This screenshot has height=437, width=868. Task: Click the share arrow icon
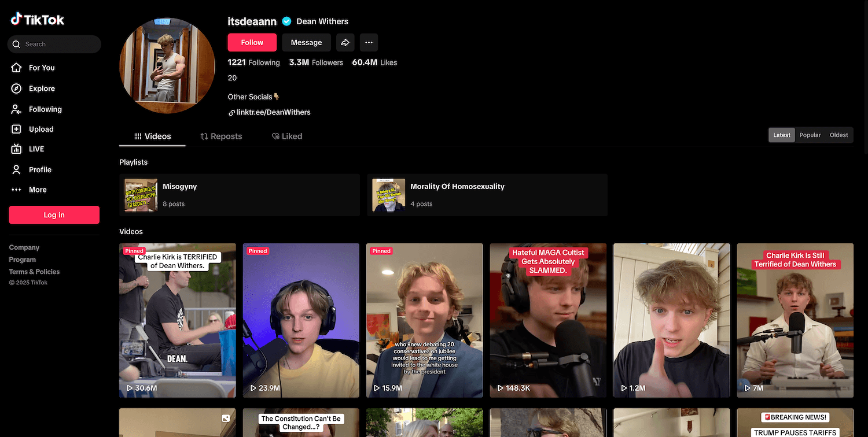(x=345, y=42)
